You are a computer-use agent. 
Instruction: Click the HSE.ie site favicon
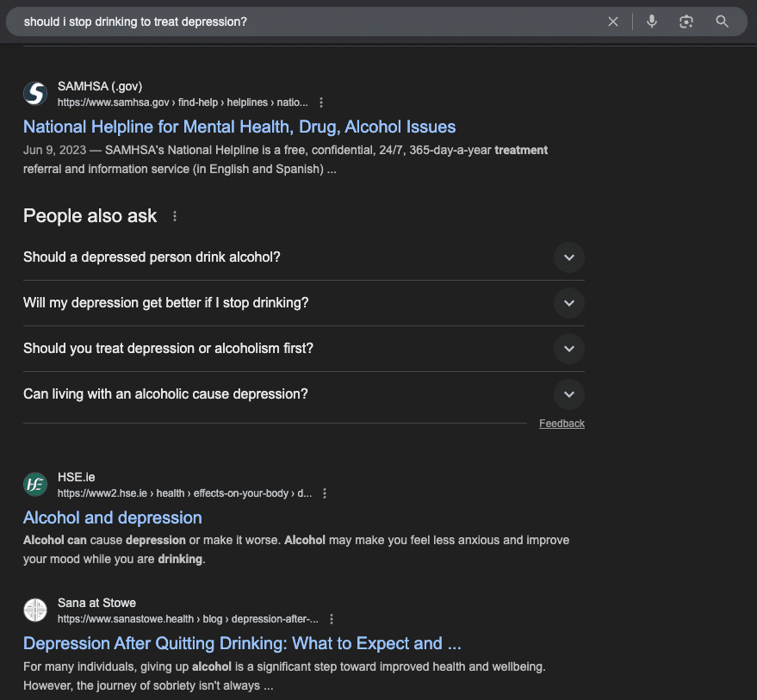pyautogui.click(x=35, y=485)
